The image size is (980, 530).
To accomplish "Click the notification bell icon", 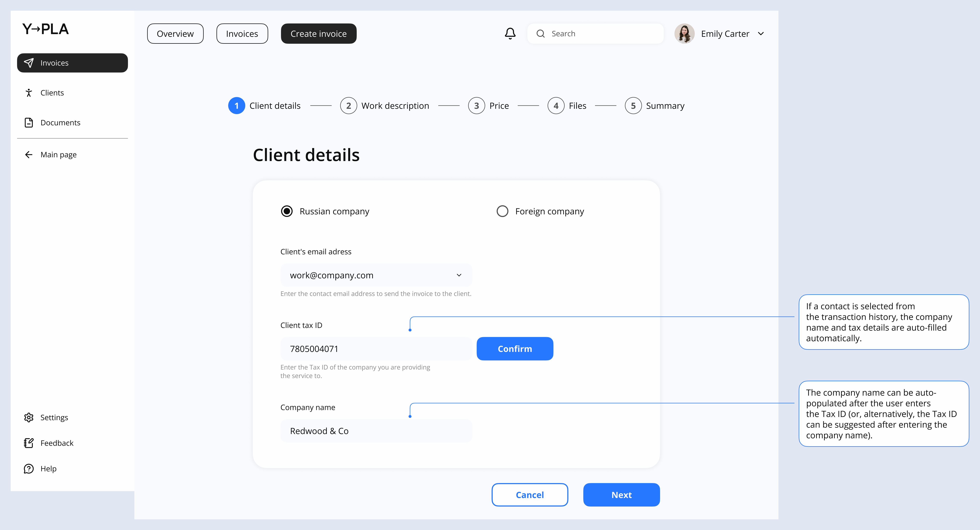I will tap(510, 33).
